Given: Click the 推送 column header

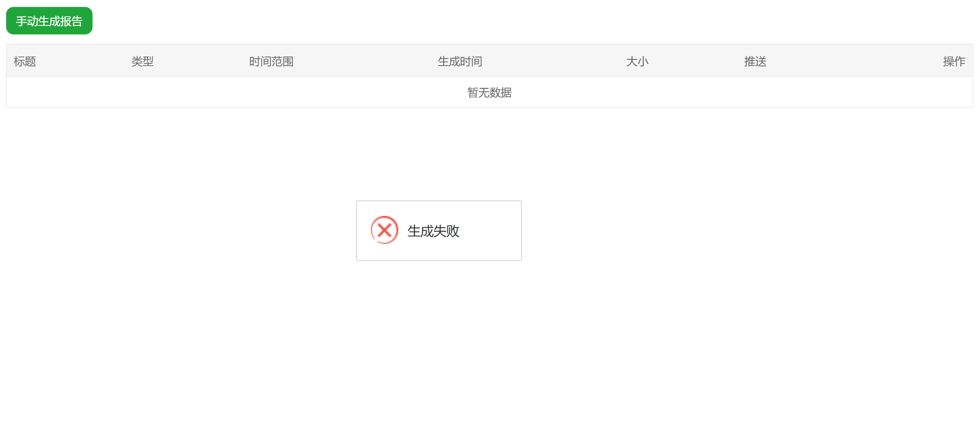Looking at the screenshot, I should (755, 61).
